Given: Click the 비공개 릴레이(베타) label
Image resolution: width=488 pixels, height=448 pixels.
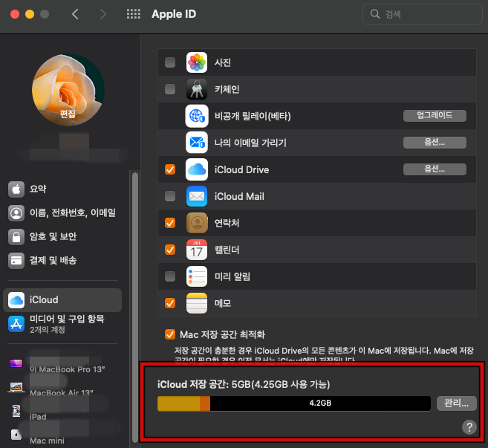Looking at the screenshot, I should coord(253,116).
